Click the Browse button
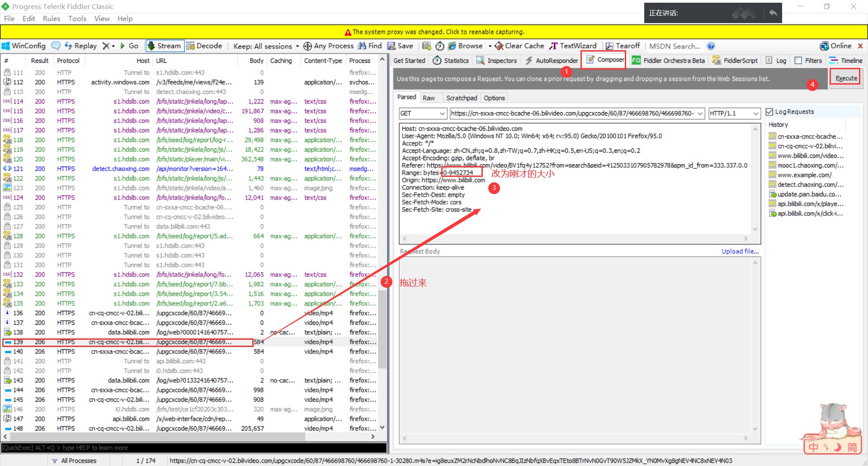Screen dimensions: 868x466 (465, 46)
